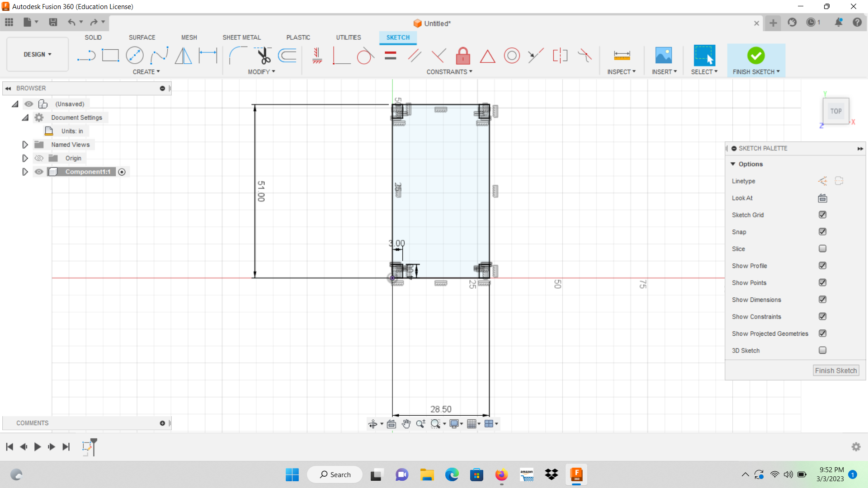Click the green Finish Sketch checkmark
868x488 pixels.
click(756, 55)
